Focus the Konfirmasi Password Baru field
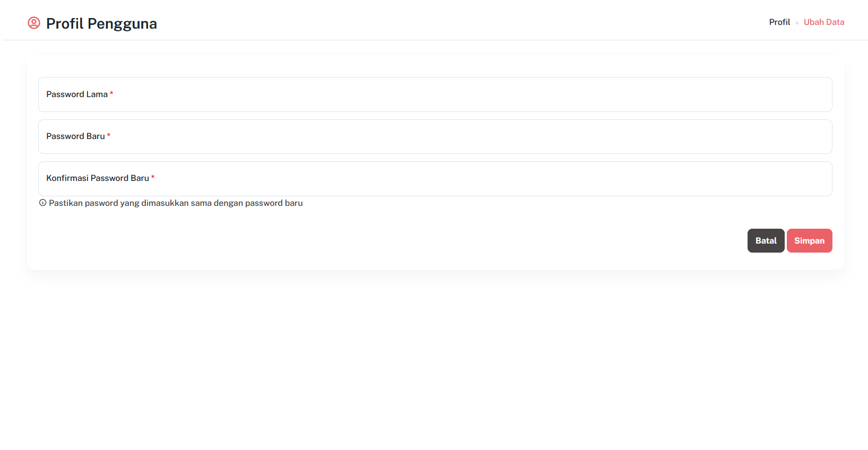868x450 pixels. pyautogui.click(x=435, y=179)
